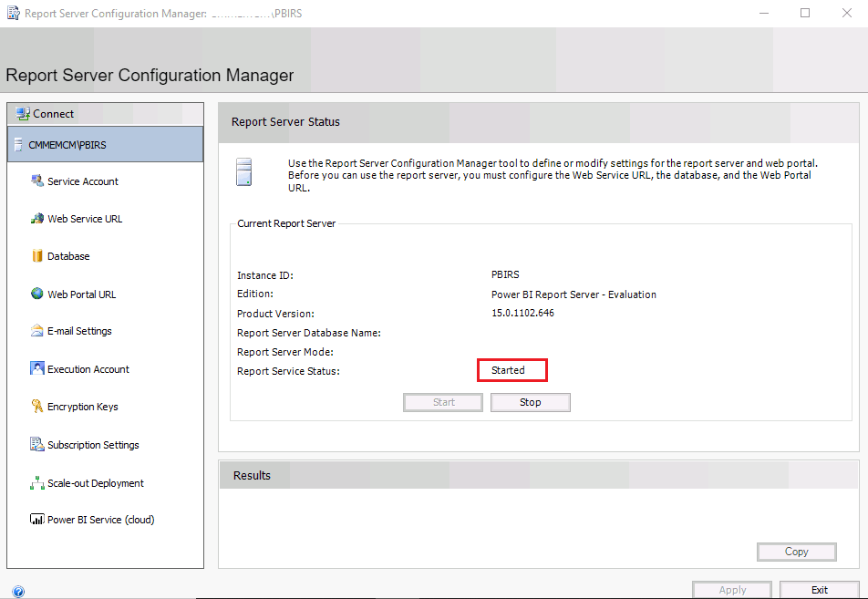The width and height of the screenshot is (868, 599).
Task: Click the Product Version label
Action: click(x=275, y=314)
